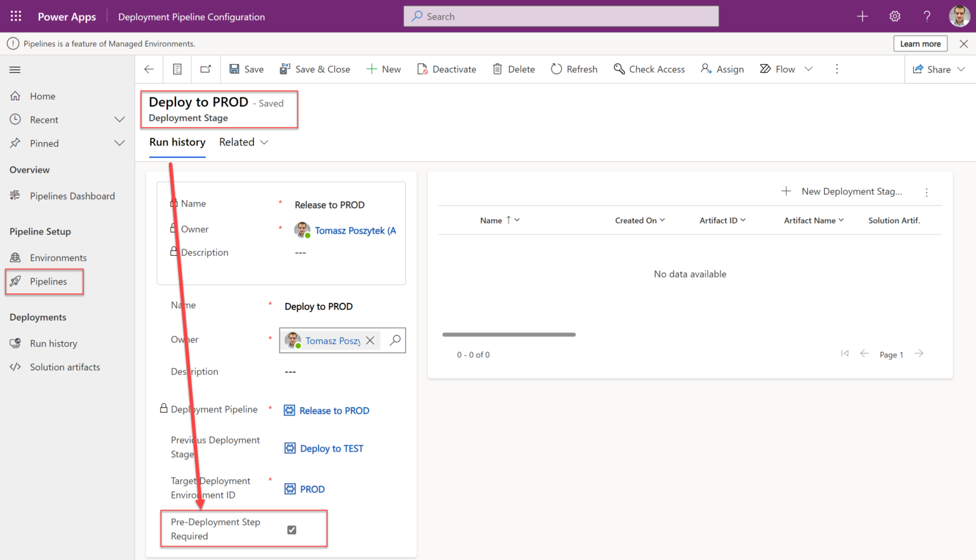This screenshot has height=560, width=976.
Task: Create a New record
Action: 384,69
